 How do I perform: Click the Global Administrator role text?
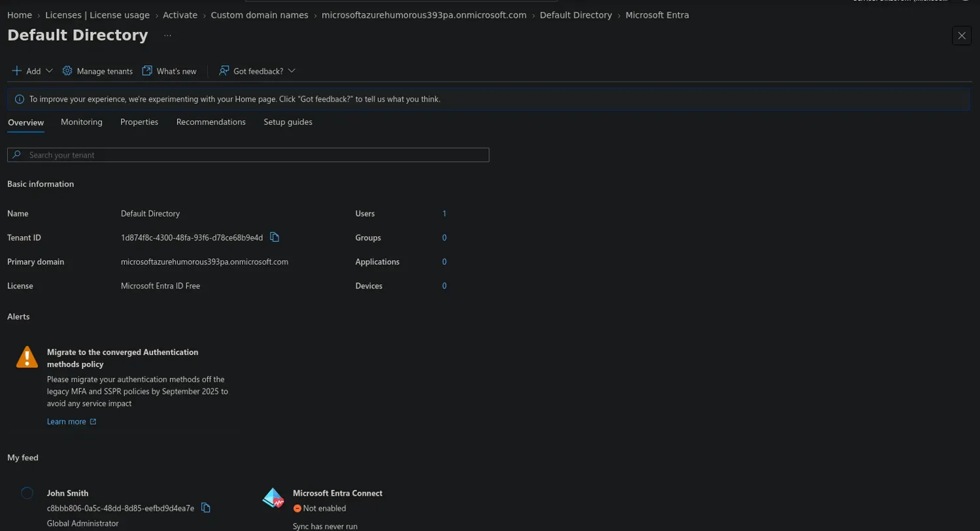point(83,524)
